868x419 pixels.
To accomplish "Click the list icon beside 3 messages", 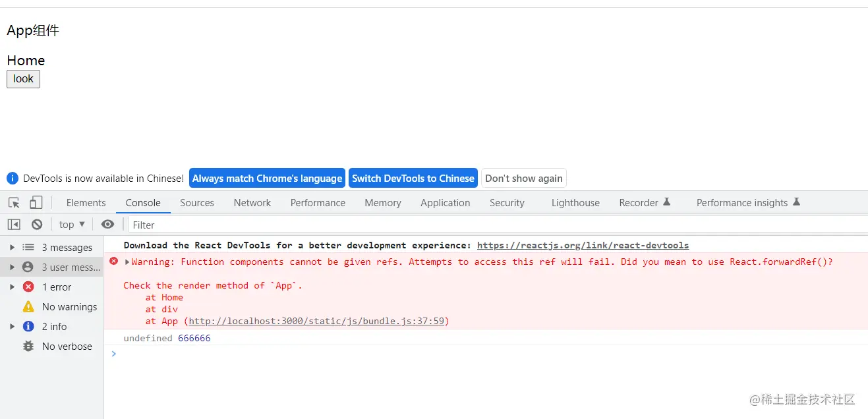I will (28, 248).
